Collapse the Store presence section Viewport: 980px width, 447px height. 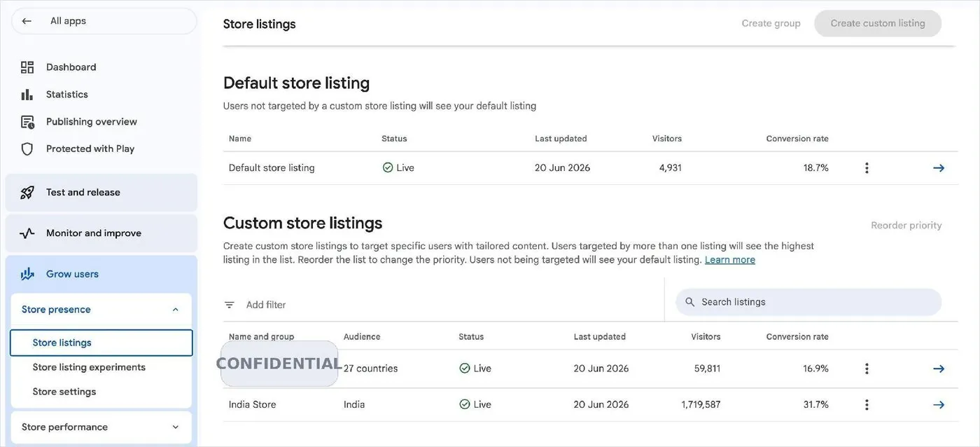coord(175,310)
